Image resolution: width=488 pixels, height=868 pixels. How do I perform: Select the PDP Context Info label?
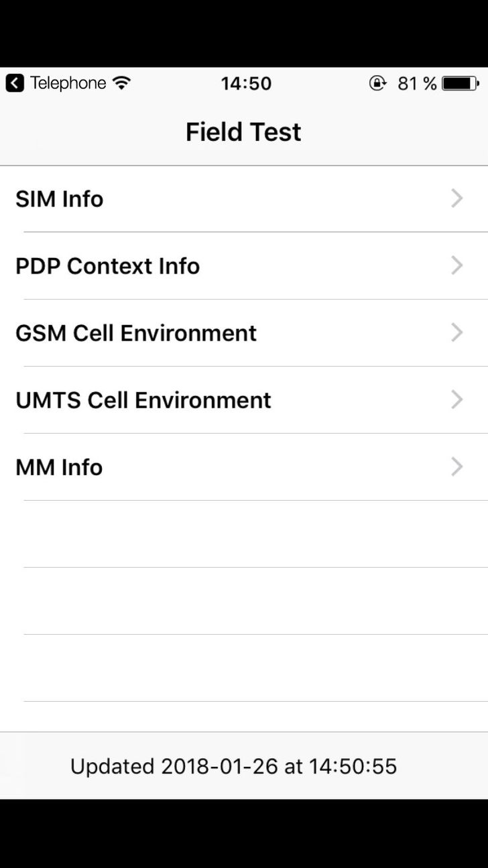pyautogui.click(x=108, y=266)
